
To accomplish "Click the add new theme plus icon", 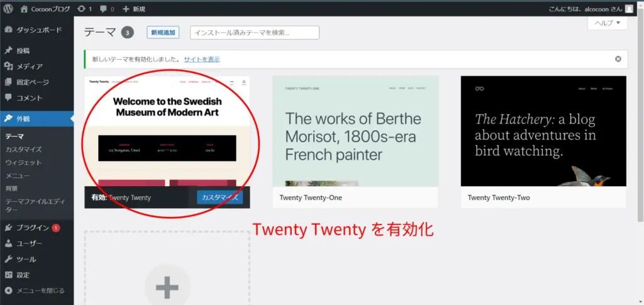I will point(167,287).
